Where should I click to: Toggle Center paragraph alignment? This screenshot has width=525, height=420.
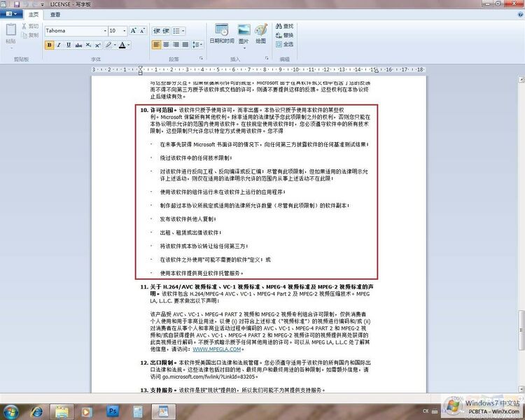coord(166,45)
